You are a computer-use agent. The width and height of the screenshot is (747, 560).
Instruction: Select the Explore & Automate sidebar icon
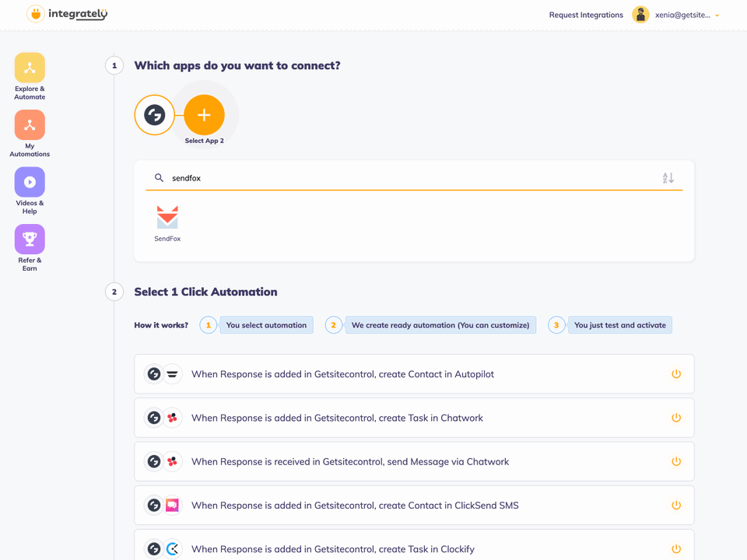point(30,68)
